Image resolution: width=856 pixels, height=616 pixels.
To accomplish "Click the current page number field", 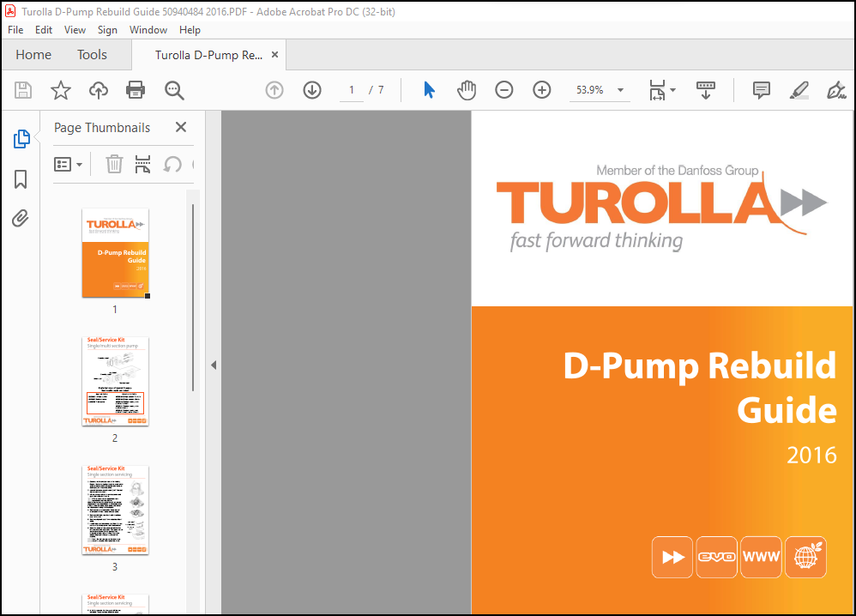I will [x=352, y=90].
